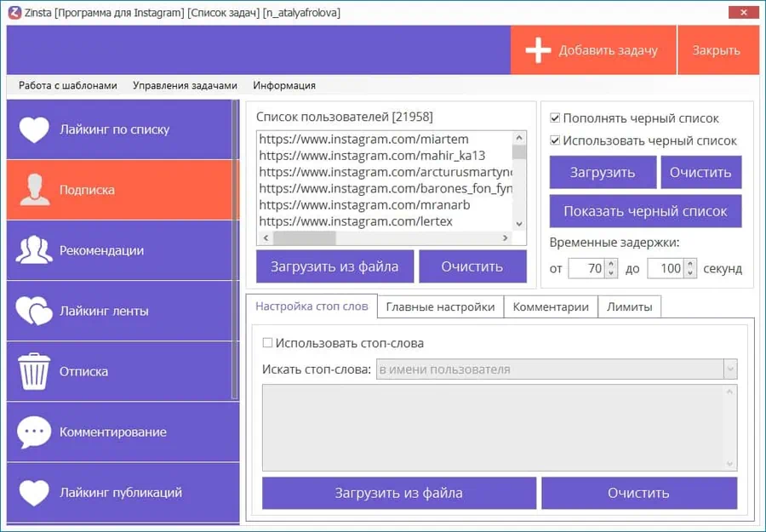Open the Лайкинг публикаций task type
Image resolution: width=766 pixels, height=532 pixels.
123,493
